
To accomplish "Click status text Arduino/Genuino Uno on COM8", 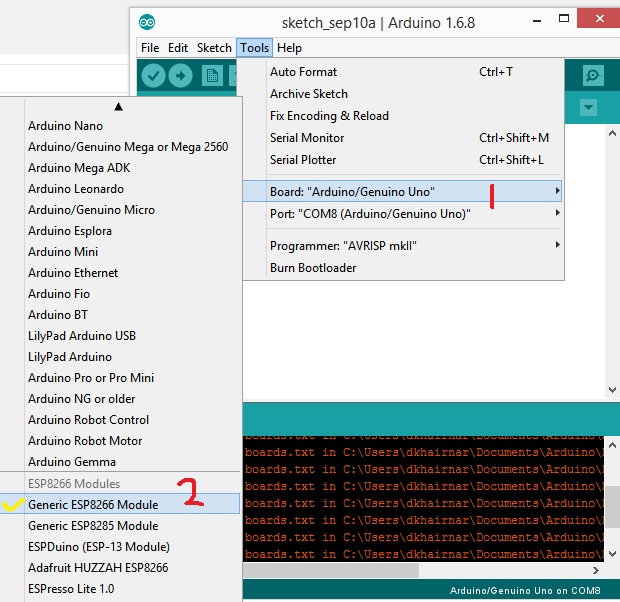I will click(525, 590).
